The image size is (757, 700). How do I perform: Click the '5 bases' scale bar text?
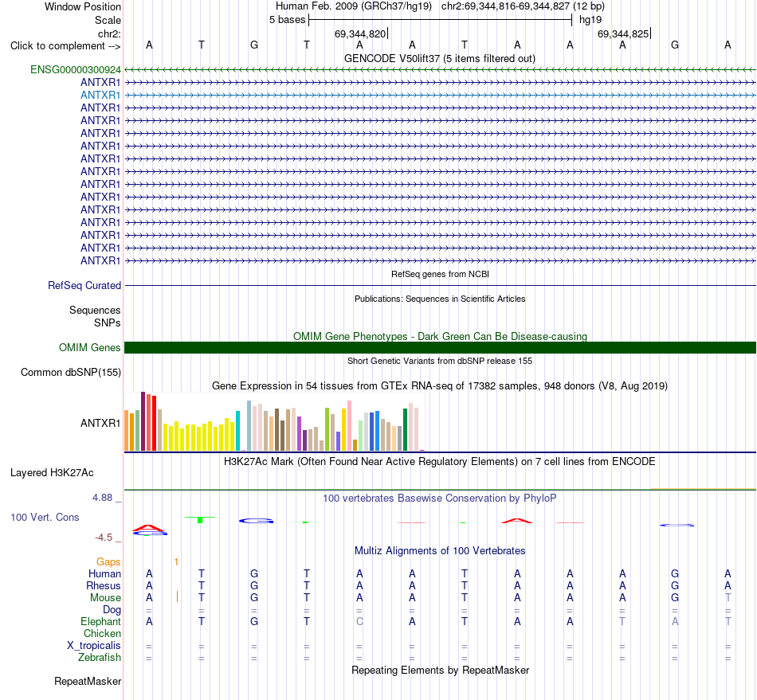[287, 20]
